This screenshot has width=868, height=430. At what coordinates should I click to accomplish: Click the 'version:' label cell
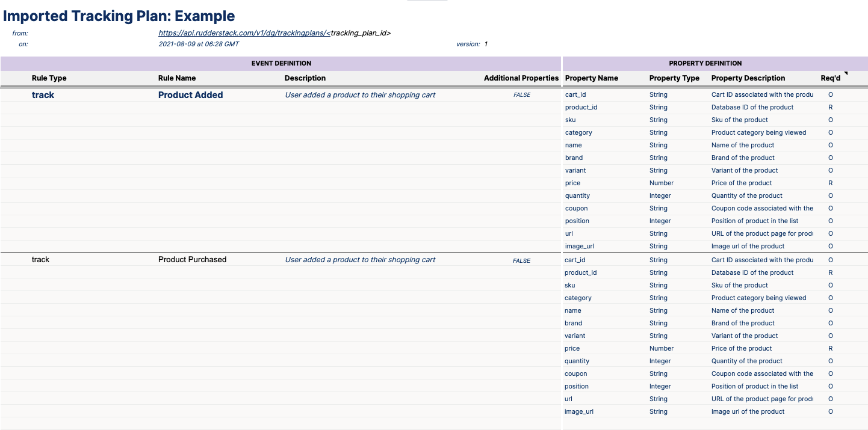[x=468, y=44]
